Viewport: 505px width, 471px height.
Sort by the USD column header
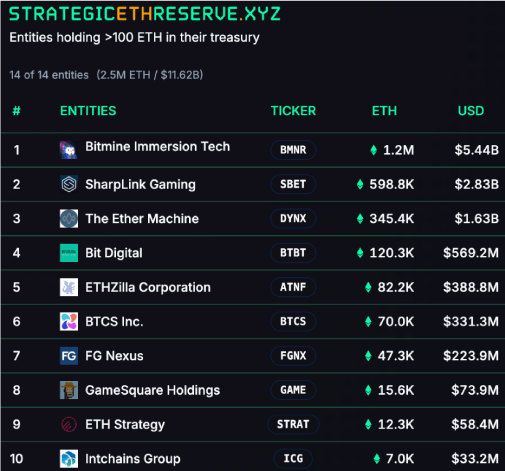click(x=471, y=111)
